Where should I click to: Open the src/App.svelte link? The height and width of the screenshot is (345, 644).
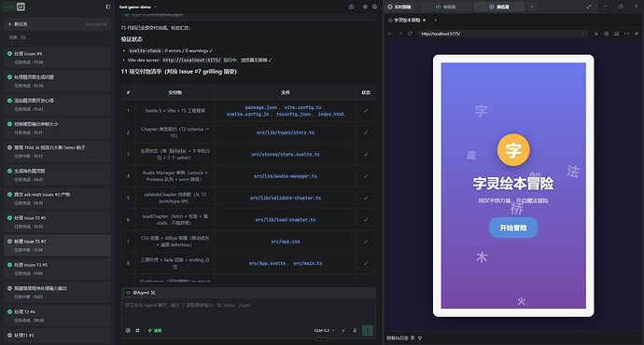tap(267, 263)
